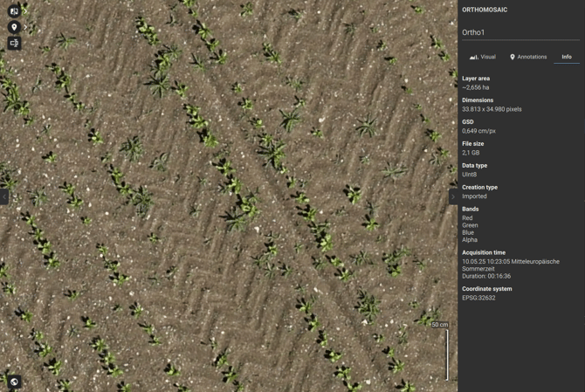The height and width of the screenshot is (392, 585).
Task: Click the GSD value 0,649 cm/px
Action: click(481, 131)
